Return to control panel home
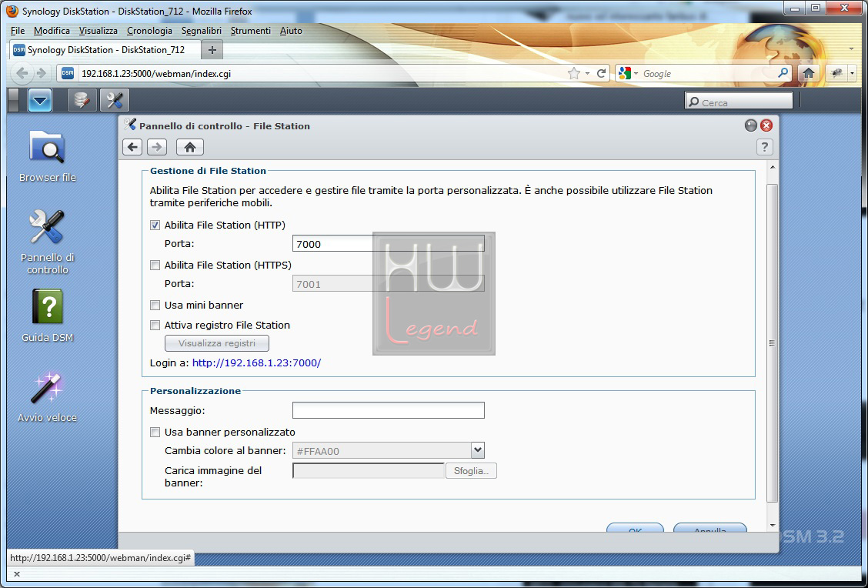Viewport: 868px width, 588px height. point(190,147)
